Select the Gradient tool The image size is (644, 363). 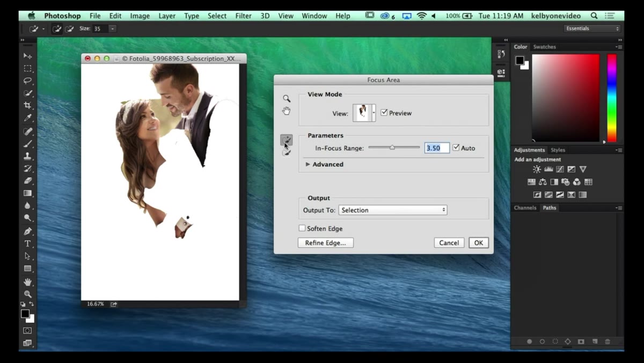[27, 193]
